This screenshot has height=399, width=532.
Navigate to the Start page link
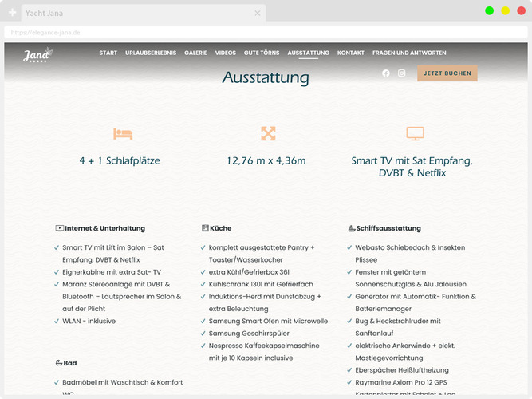point(108,53)
